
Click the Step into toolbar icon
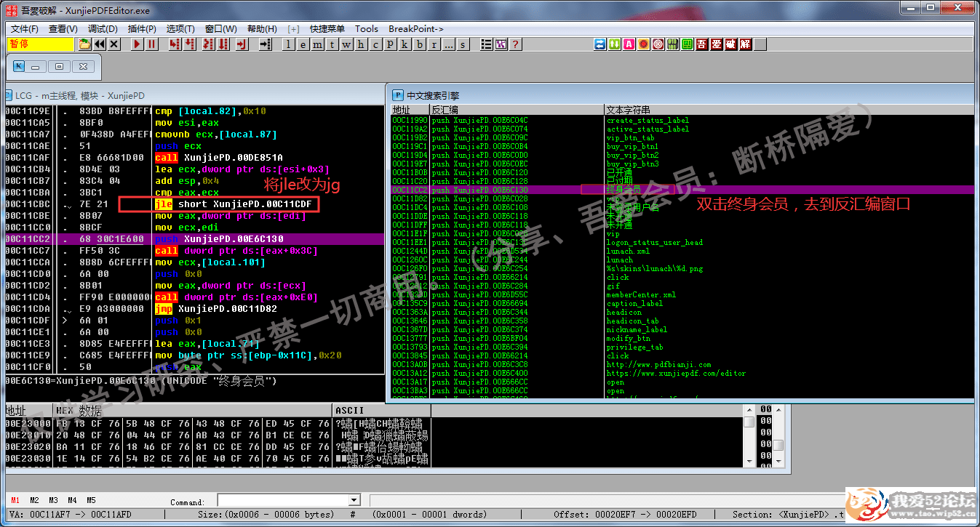(x=175, y=44)
